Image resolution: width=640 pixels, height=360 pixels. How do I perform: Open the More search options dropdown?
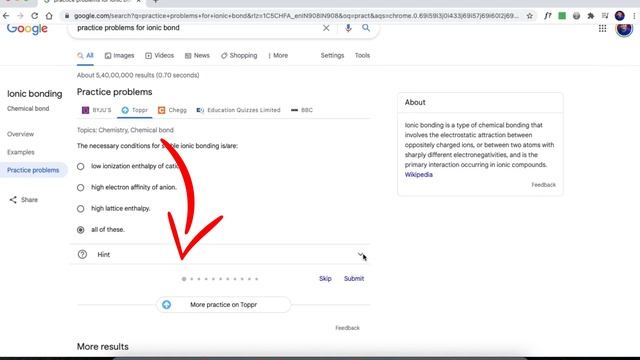[278, 56]
